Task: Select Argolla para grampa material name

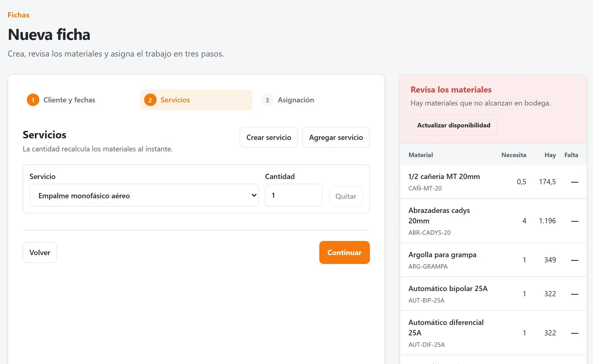Action: pyautogui.click(x=442, y=255)
